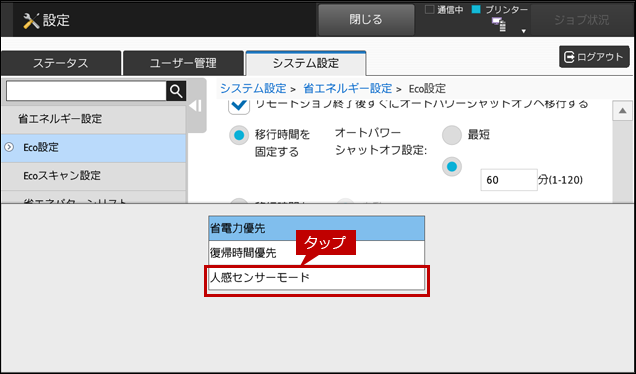Viewport: 636px width, 374px height.
Task: Click the システム設定 breadcrumb link
Action: [x=253, y=88]
